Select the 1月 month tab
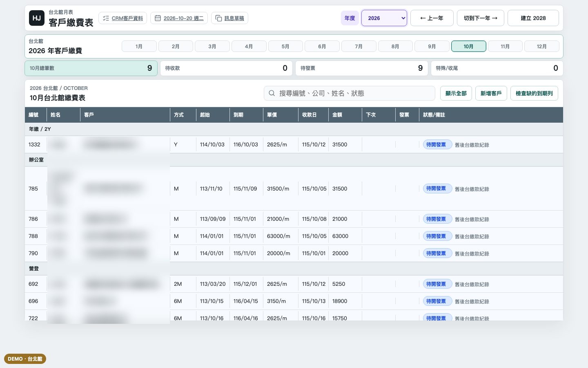This screenshot has width=588, height=368. [x=139, y=46]
